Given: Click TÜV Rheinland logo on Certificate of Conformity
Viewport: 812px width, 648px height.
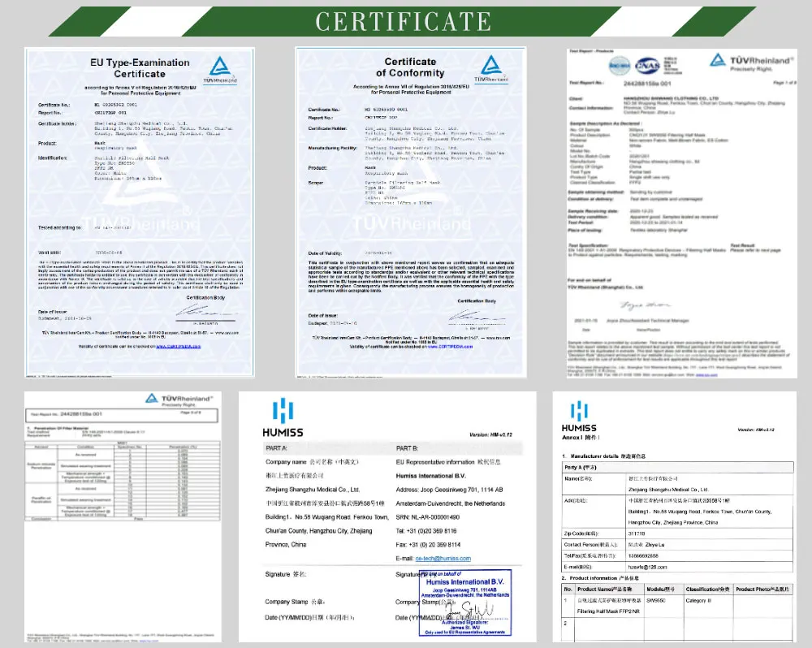Looking at the screenshot, I should coord(491,69).
